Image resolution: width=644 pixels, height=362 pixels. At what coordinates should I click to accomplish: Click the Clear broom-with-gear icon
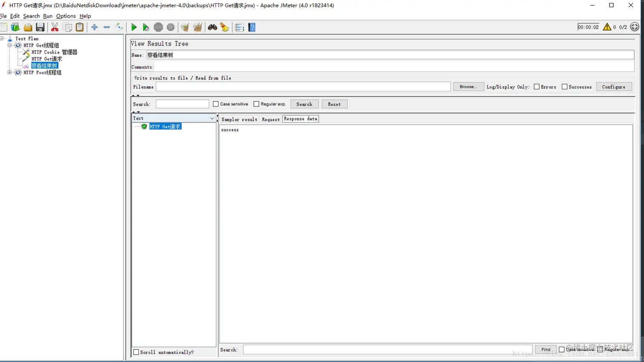(185, 27)
